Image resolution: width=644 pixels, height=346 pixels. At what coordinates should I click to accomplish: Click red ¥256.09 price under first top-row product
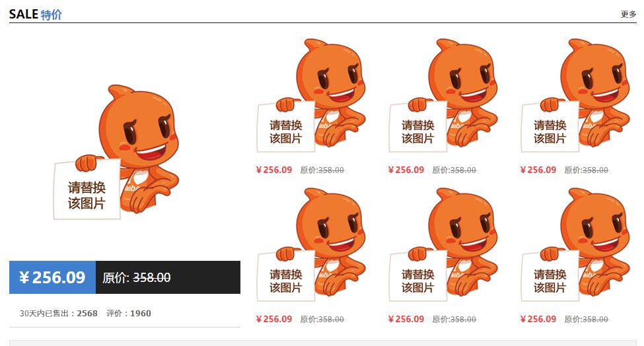(274, 170)
